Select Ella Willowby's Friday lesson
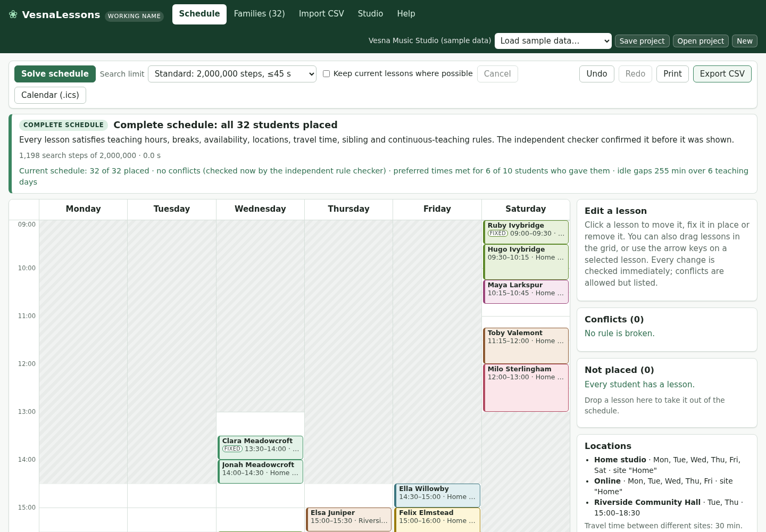This screenshot has height=532, width=766. tap(437, 495)
